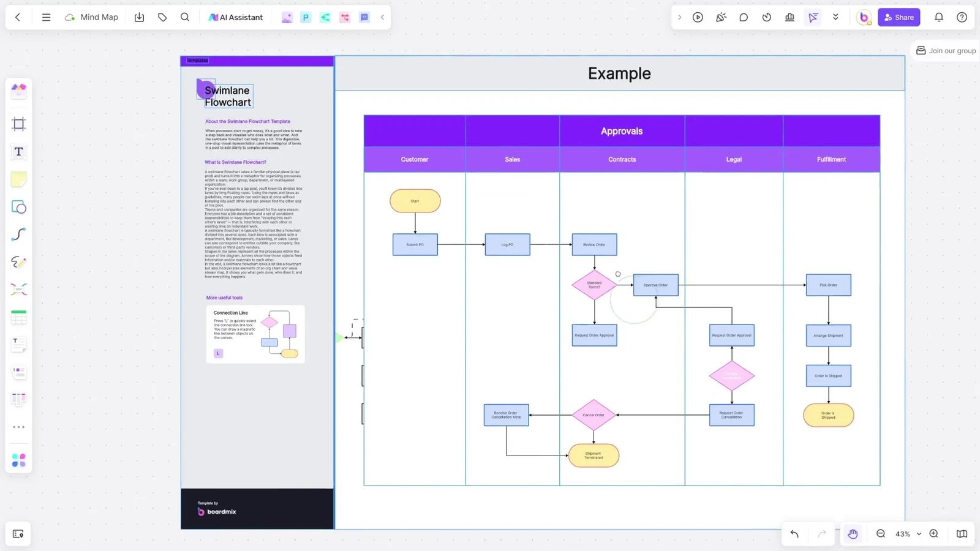Open the search magnifier icon
The width and height of the screenshot is (980, 551).
[x=185, y=17]
